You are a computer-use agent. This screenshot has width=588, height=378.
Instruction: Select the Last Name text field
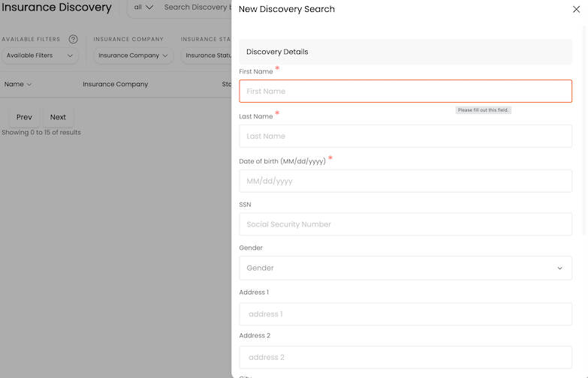point(406,136)
